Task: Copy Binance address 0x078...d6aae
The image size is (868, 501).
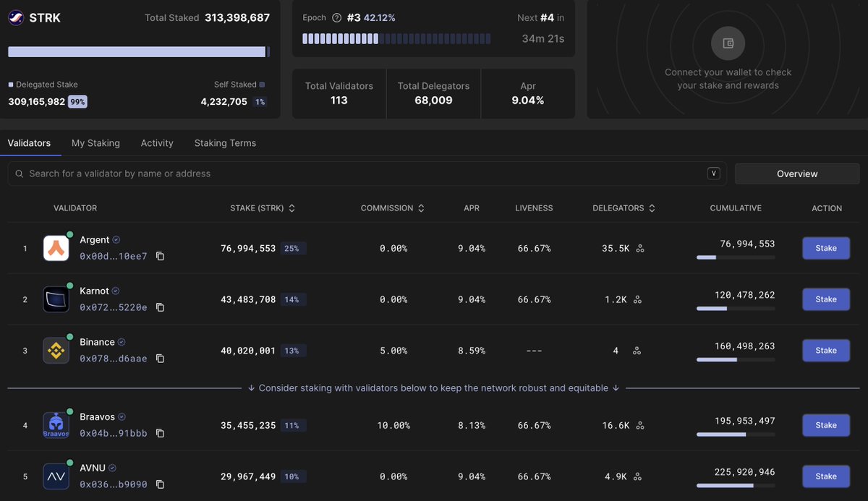Action: point(161,359)
